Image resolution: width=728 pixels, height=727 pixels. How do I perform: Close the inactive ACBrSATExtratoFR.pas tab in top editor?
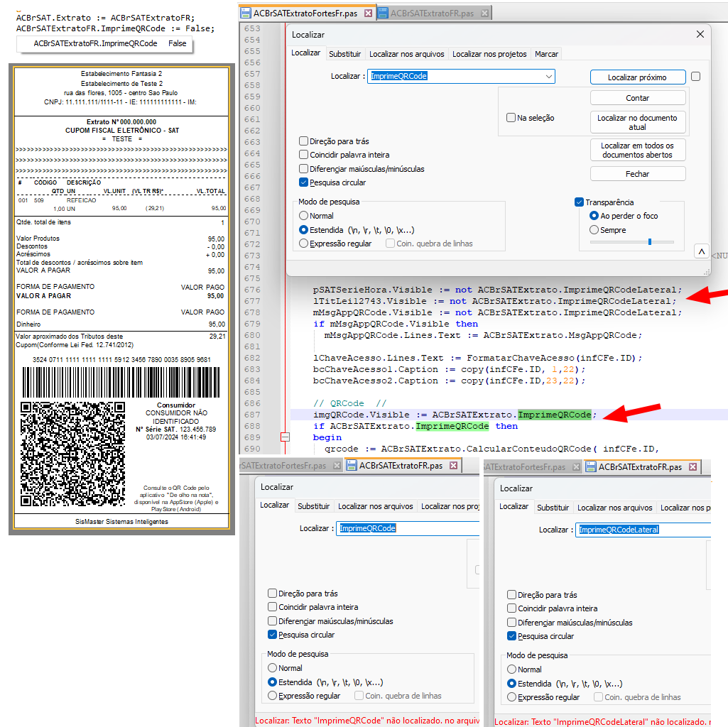[x=484, y=13]
